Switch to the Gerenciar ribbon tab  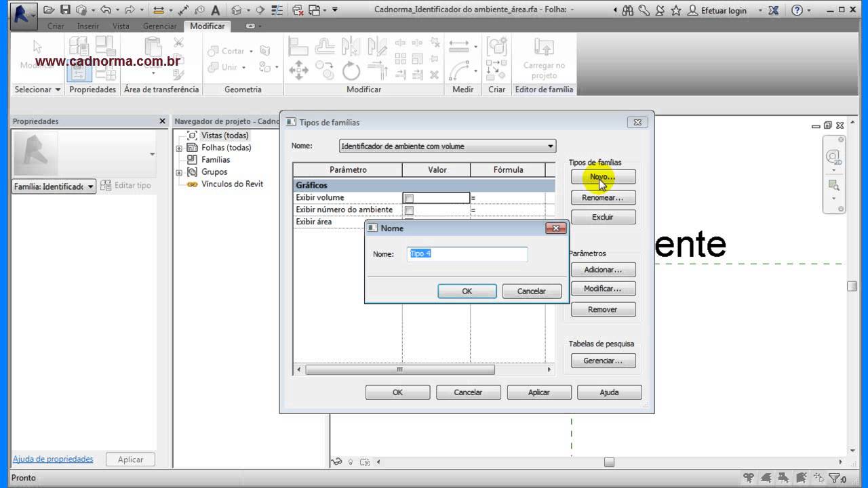160,26
